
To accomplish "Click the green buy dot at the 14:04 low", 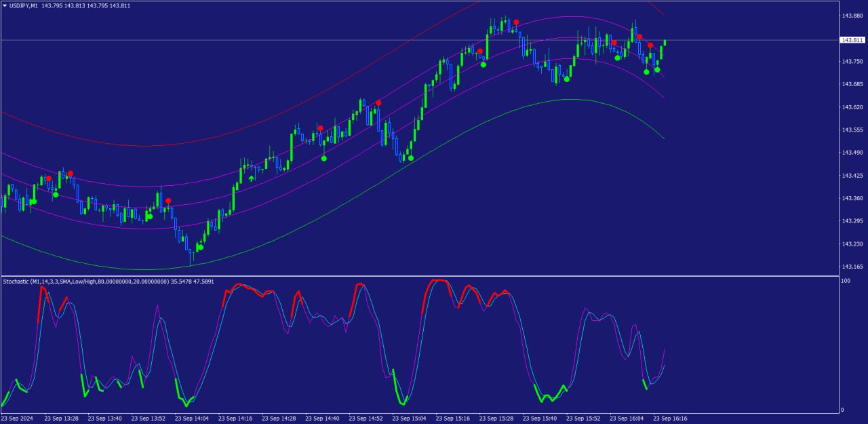I will click(201, 247).
